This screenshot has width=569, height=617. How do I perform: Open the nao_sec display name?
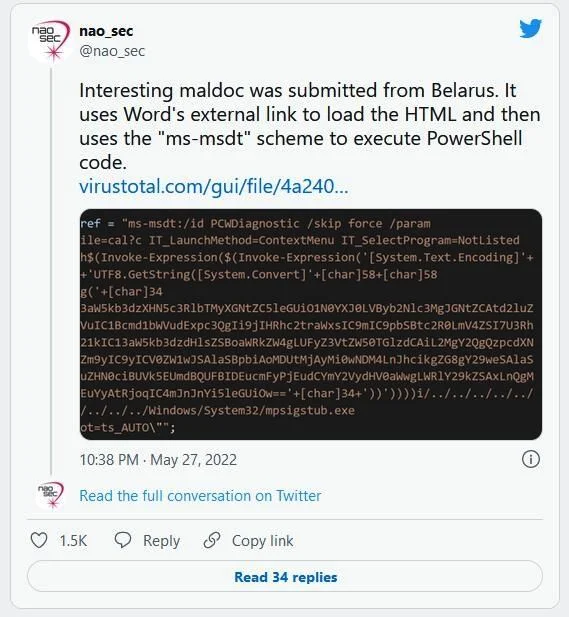pyautogui.click(x=106, y=31)
